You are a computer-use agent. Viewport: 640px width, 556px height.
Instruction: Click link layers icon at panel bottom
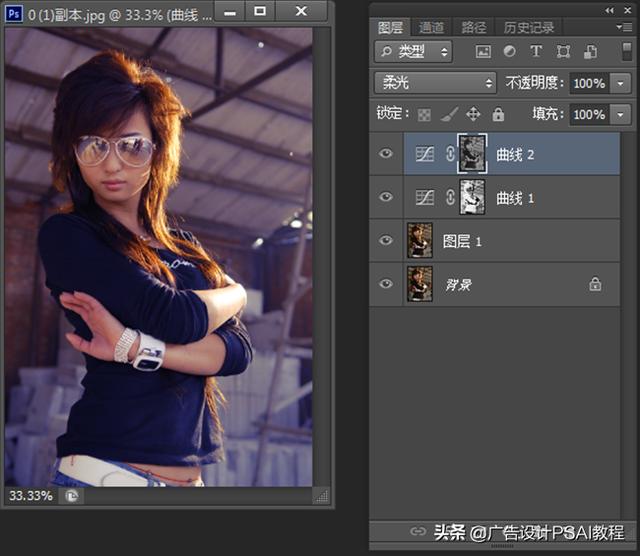[x=418, y=532]
